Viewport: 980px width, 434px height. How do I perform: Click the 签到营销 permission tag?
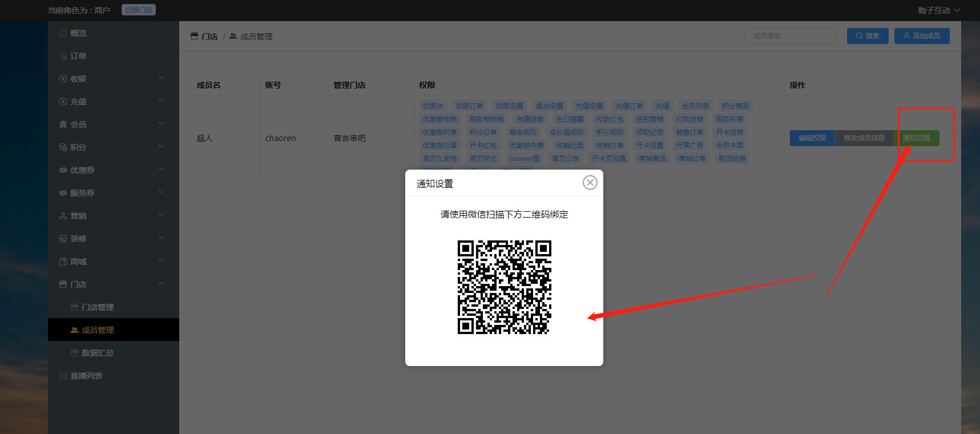650,119
